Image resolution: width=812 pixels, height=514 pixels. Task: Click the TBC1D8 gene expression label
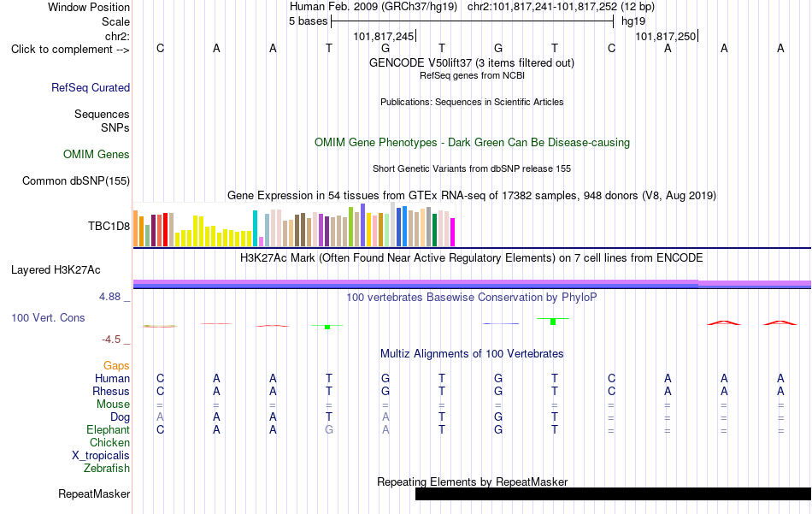click(x=109, y=226)
